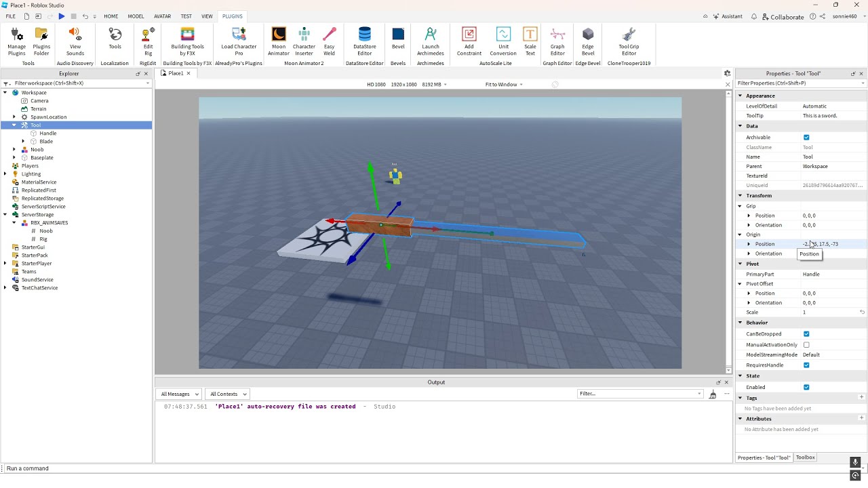Select the Easy Weld tool
The height and width of the screenshot is (488, 868).
pyautogui.click(x=329, y=42)
